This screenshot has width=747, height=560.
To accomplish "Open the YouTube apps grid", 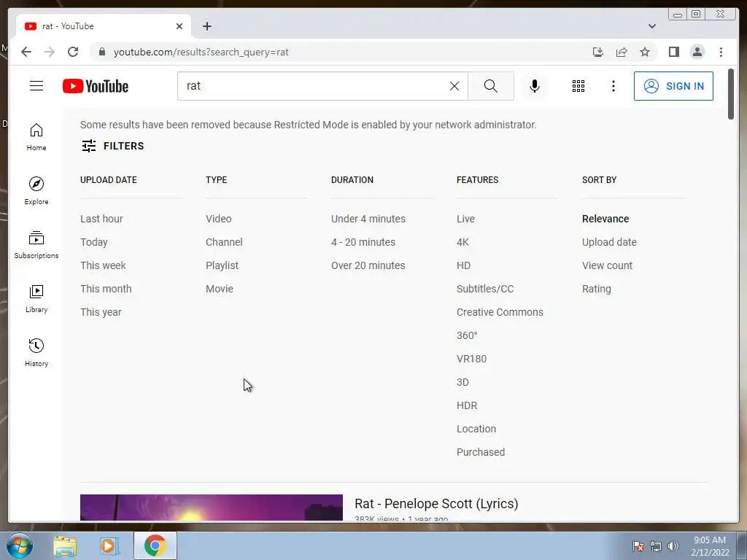I will click(x=578, y=86).
